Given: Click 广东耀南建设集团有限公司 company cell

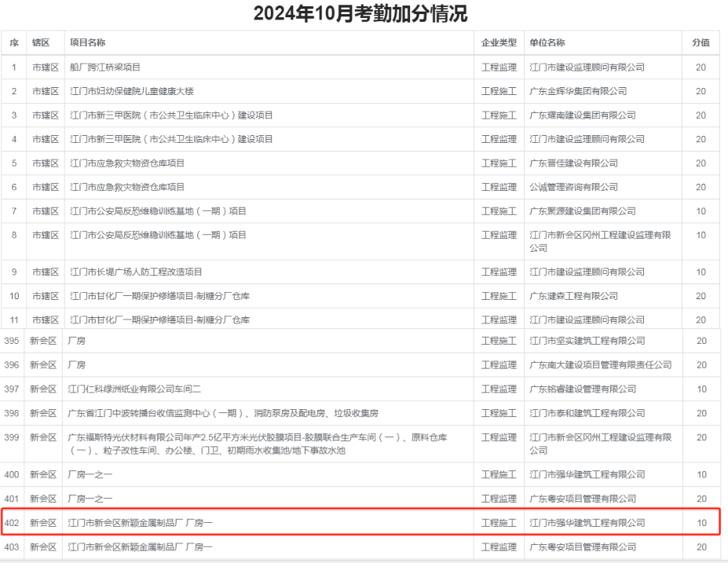Looking at the screenshot, I should (582, 115).
